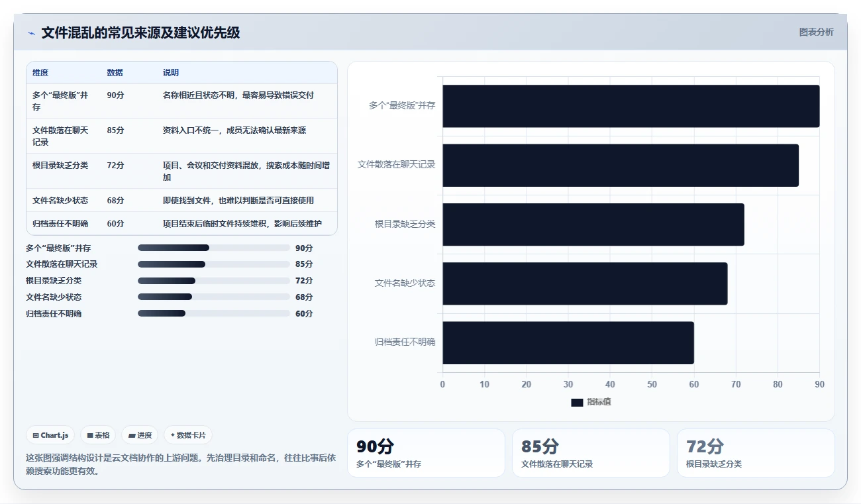Click the chart y-axis label 根目录缺乏分类

coord(405,224)
